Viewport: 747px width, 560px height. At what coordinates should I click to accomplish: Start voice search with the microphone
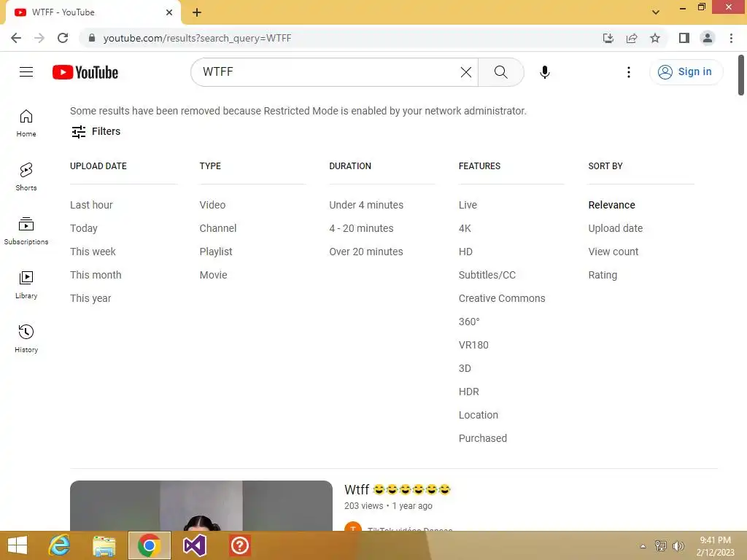click(x=544, y=72)
